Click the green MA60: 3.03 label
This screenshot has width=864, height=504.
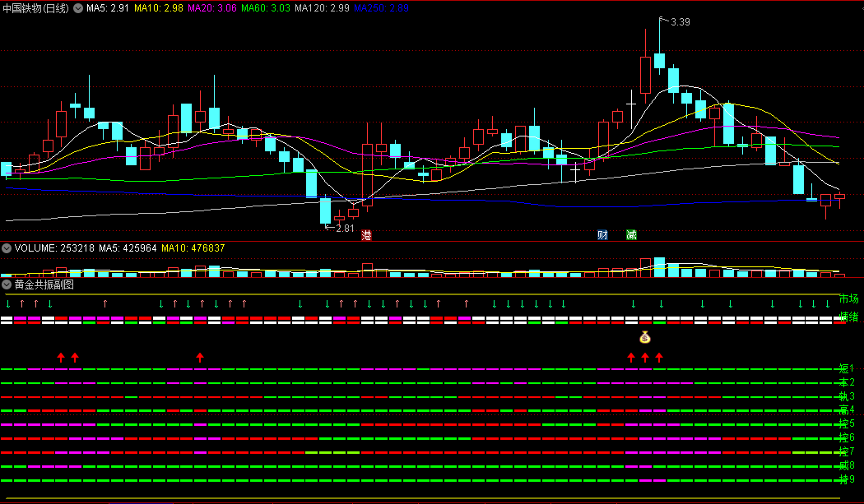[266, 8]
